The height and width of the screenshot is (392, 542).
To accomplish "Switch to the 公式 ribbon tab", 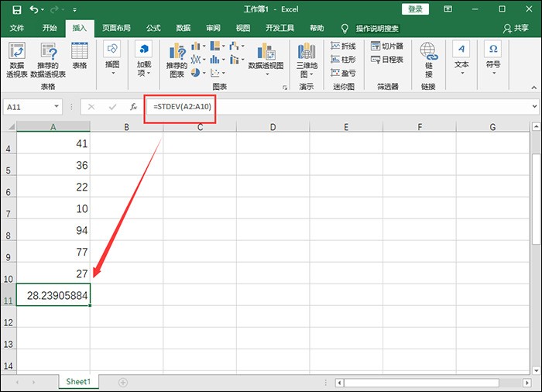I will [153, 28].
